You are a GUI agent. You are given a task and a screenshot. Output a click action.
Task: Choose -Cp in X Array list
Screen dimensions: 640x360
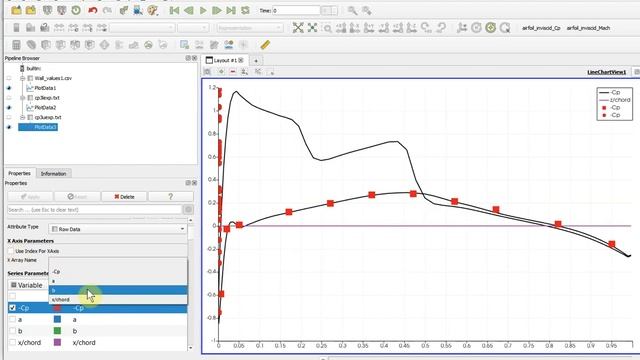(118, 272)
